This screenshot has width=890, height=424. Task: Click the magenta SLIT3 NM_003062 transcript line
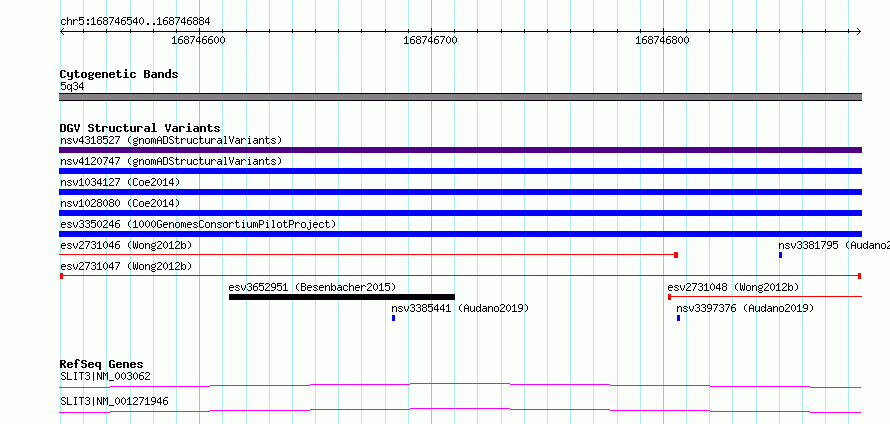(x=460, y=385)
